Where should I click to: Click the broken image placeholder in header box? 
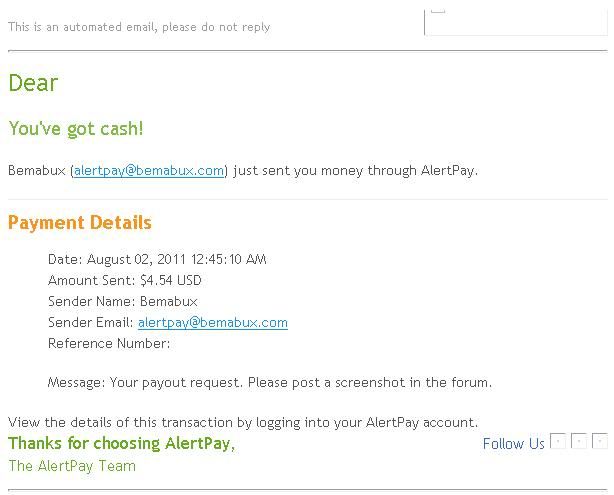[x=438, y=11]
